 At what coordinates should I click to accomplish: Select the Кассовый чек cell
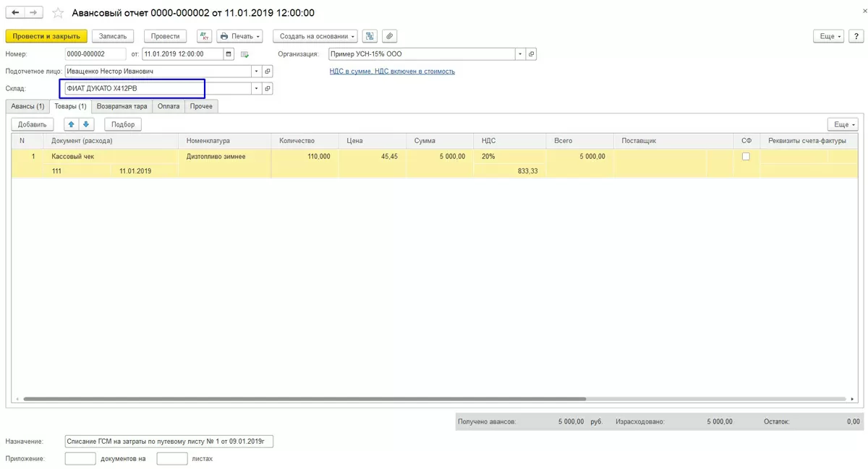pyautogui.click(x=111, y=156)
